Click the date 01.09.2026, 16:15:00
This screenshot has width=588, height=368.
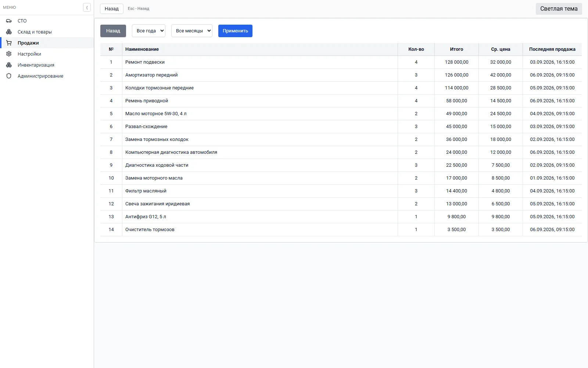552,178
